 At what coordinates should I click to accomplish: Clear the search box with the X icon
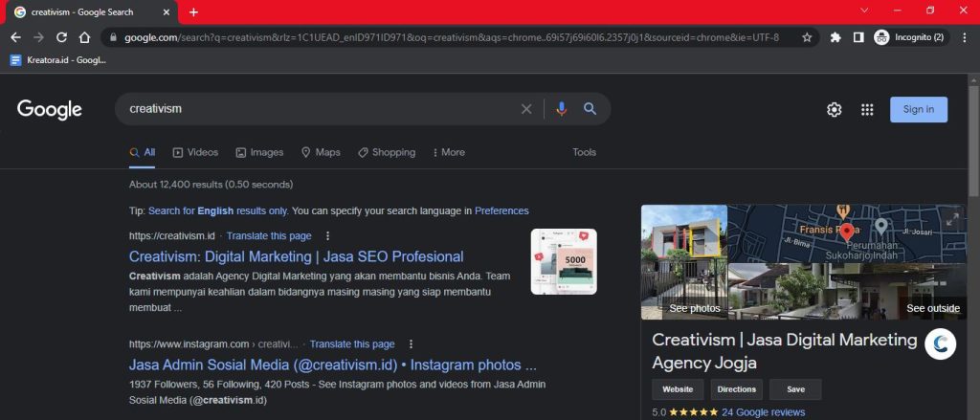pyautogui.click(x=526, y=109)
